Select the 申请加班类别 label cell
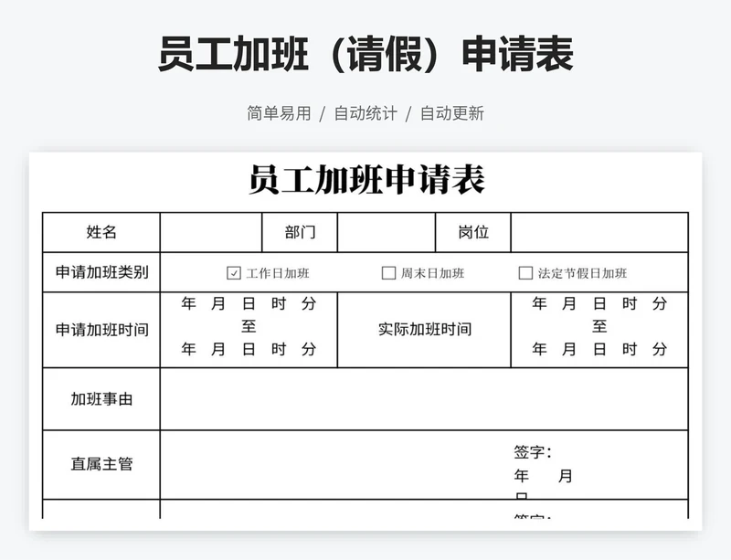731x560 pixels. point(101,272)
